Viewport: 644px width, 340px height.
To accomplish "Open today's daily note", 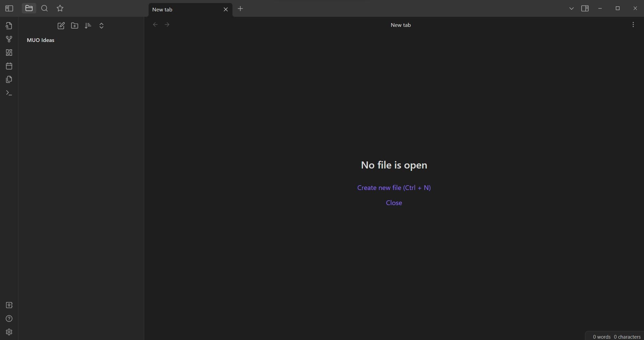I will (9, 66).
